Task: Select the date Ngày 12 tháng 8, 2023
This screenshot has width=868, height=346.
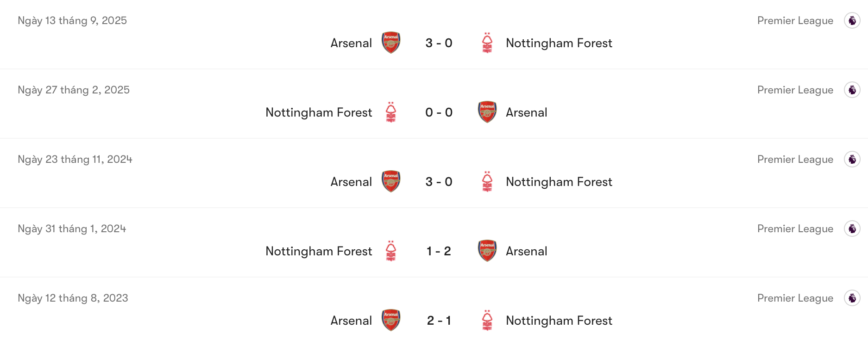Action: pos(72,298)
